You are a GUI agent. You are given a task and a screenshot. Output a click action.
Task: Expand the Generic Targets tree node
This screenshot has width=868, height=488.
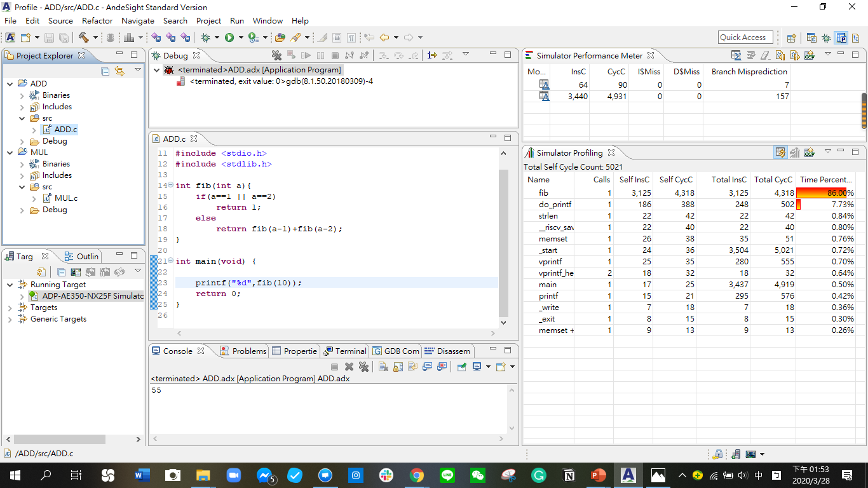click(10, 319)
